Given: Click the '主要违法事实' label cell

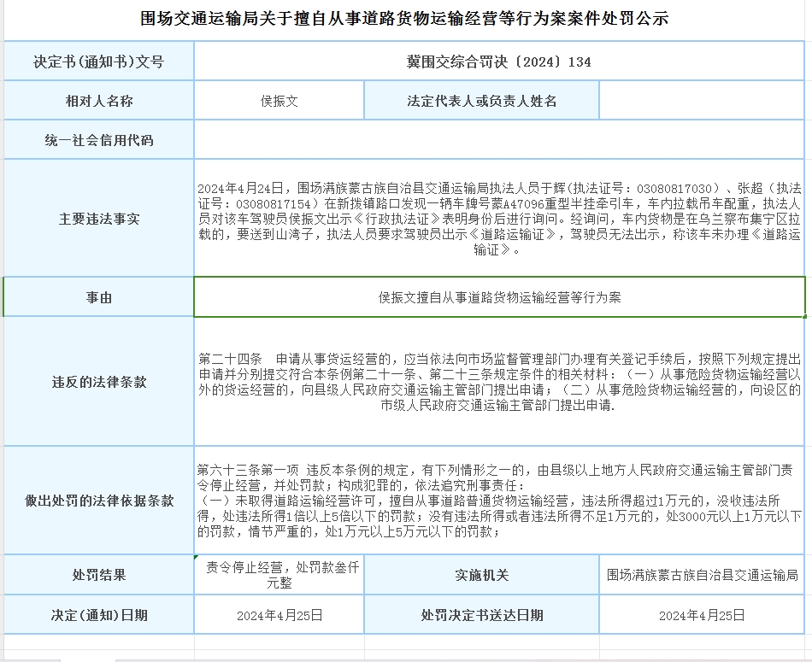Looking at the screenshot, I should (x=99, y=219).
